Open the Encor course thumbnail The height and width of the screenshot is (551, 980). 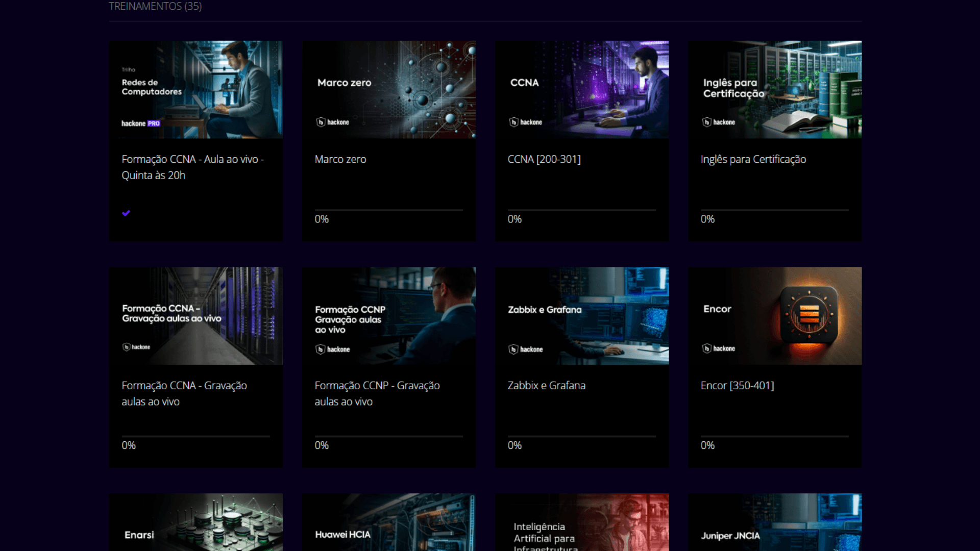[774, 316]
